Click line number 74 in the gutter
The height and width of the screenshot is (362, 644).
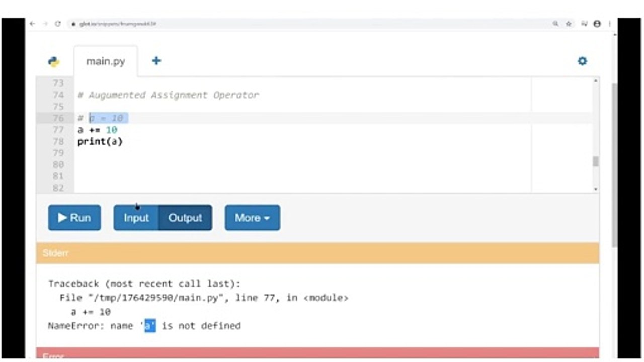(x=58, y=95)
